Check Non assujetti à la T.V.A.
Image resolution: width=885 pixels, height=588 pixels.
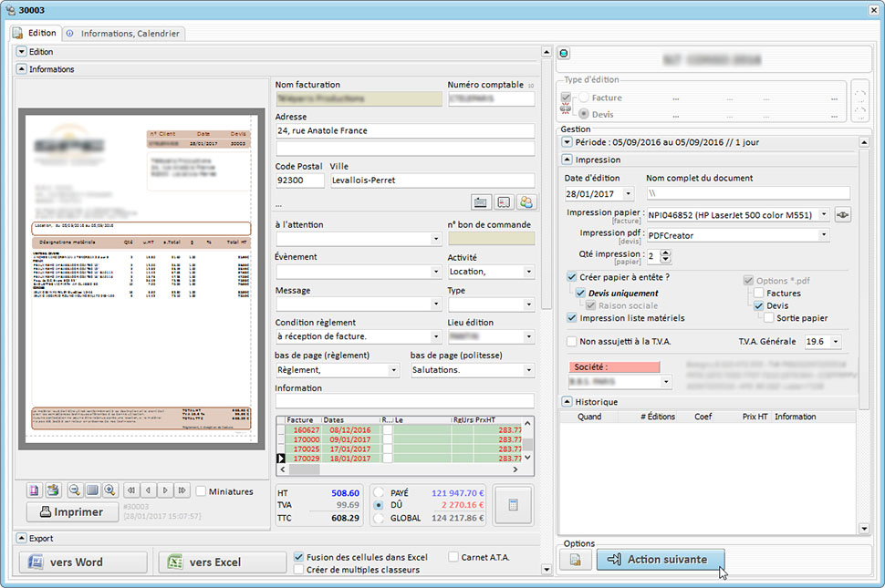click(572, 341)
